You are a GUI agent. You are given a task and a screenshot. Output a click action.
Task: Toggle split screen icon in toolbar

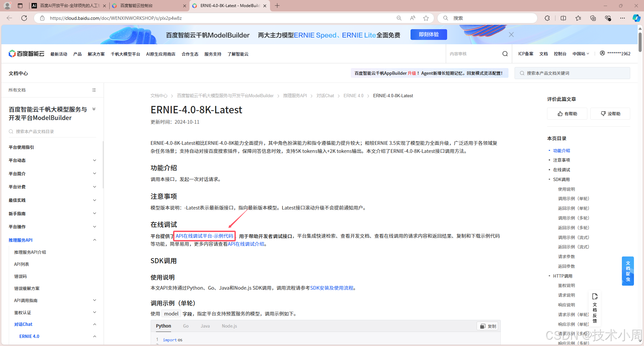[563, 18]
